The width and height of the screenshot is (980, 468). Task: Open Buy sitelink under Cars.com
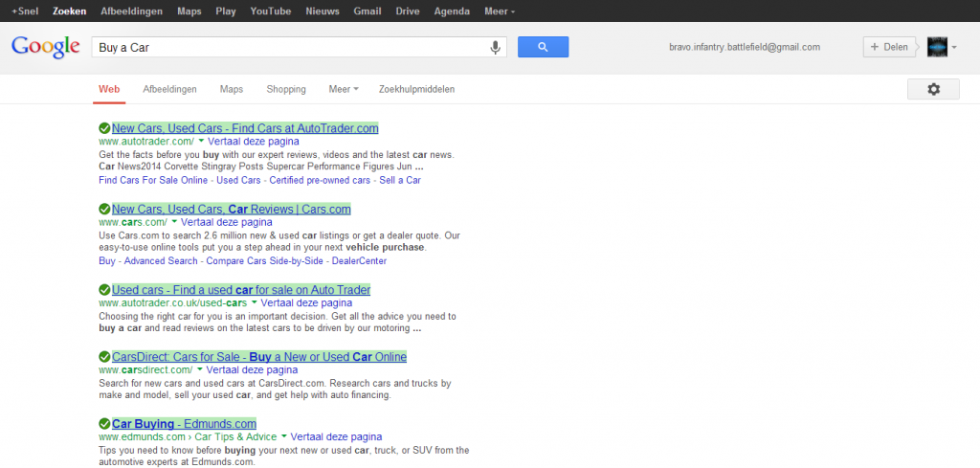[107, 260]
